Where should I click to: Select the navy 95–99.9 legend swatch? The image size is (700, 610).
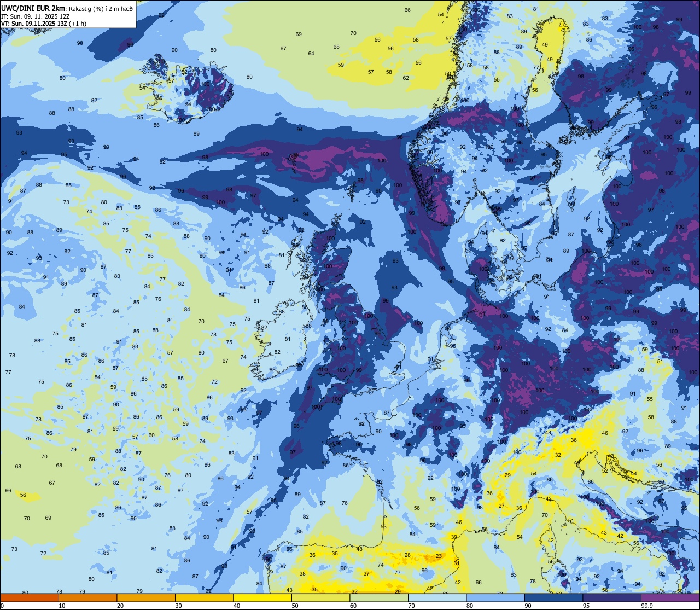pyautogui.click(x=611, y=597)
